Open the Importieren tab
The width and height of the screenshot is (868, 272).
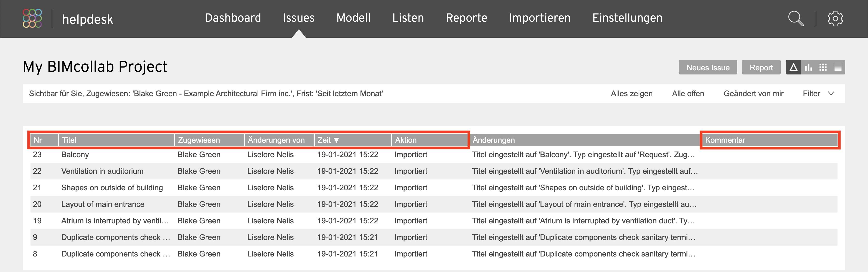pyautogui.click(x=540, y=18)
